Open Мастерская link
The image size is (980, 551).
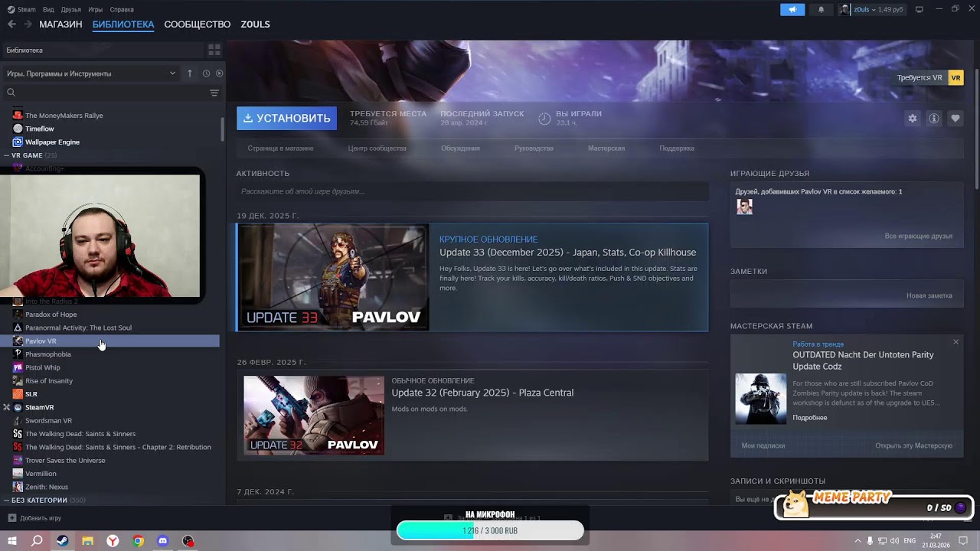pyautogui.click(x=606, y=148)
